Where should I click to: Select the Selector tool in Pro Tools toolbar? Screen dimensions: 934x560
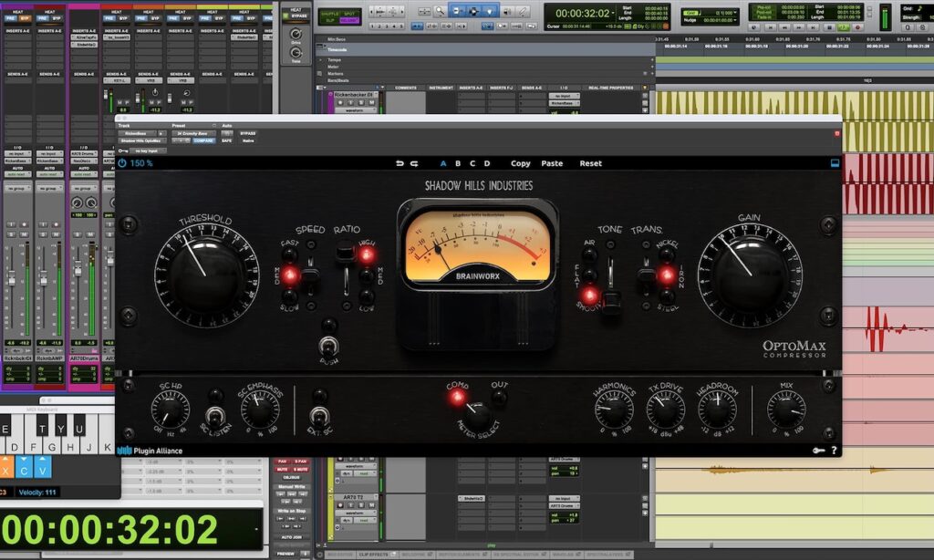tap(473, 11)
